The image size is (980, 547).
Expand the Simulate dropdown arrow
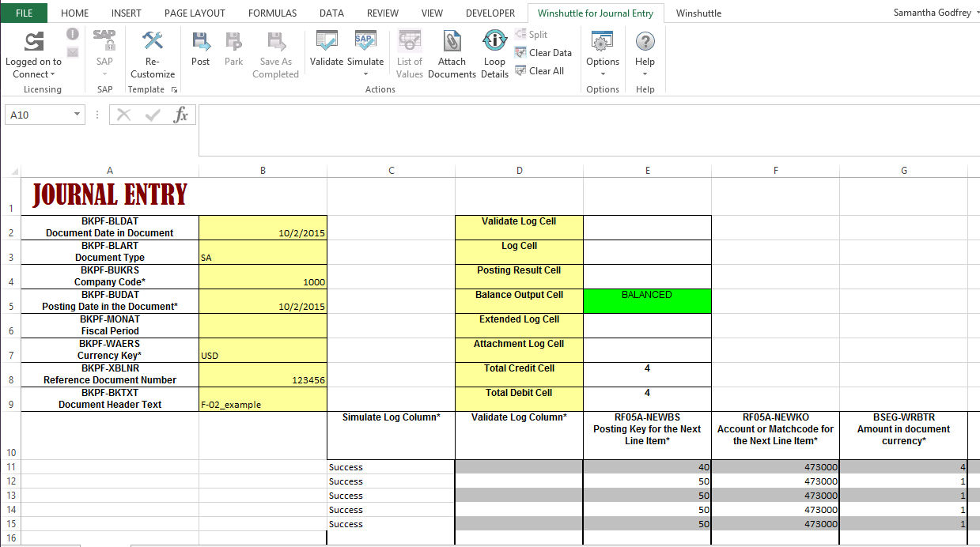[365, 74]
